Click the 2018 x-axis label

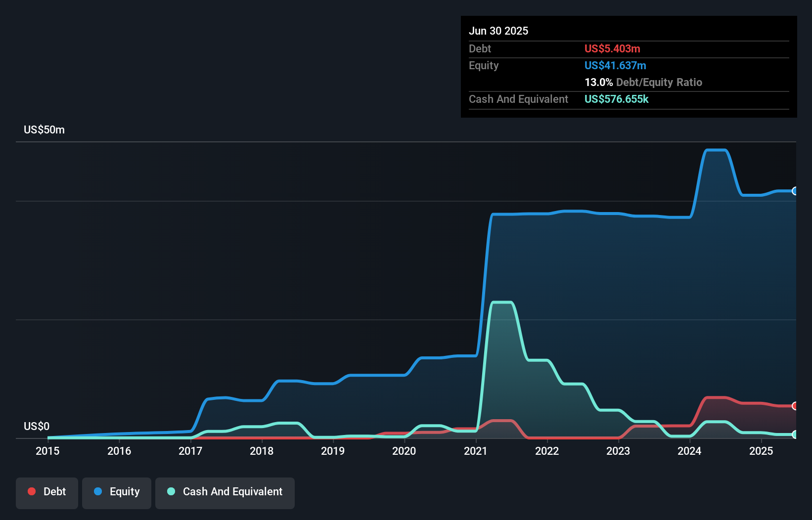(262, 451)
